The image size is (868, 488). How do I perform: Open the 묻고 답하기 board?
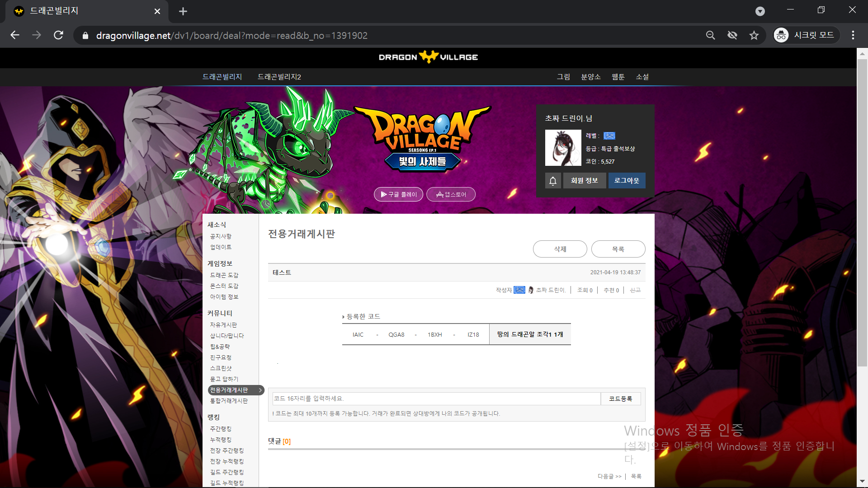point(224,379)
